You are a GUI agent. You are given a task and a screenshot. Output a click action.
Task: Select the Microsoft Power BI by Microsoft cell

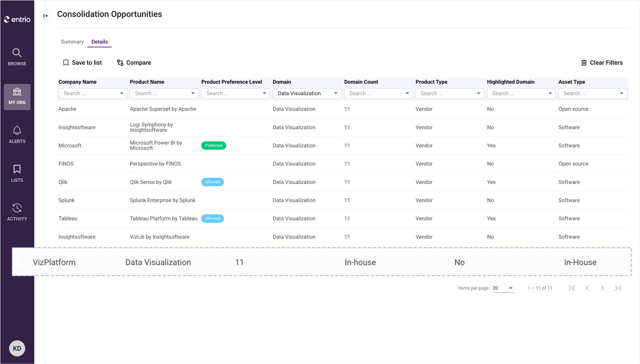[x=156, y=145]
